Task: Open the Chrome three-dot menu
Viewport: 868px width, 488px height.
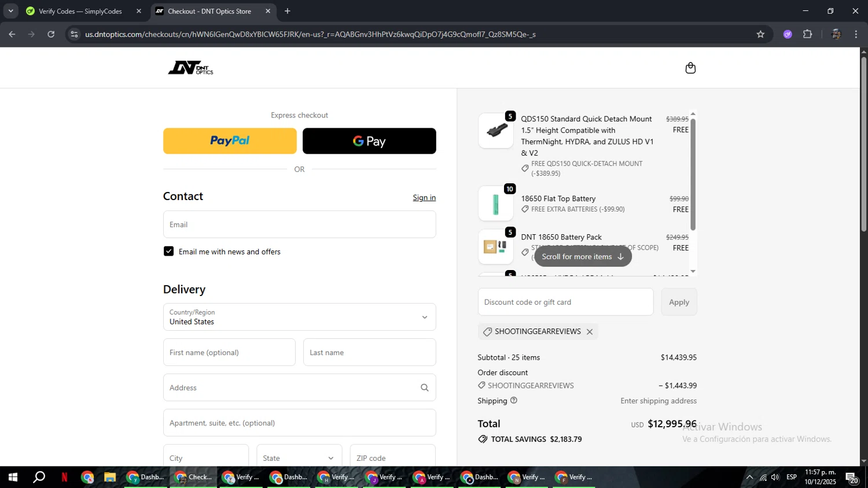Action: pos(856,34)
